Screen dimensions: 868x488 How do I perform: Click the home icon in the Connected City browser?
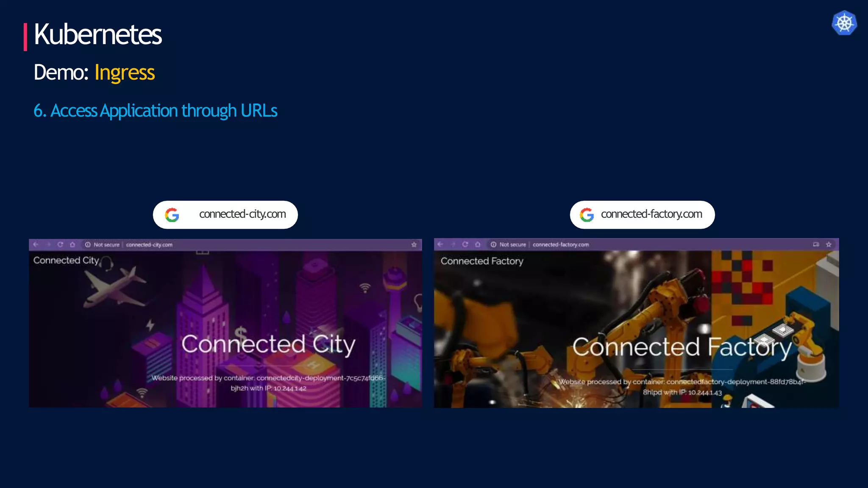click(72, 244)
